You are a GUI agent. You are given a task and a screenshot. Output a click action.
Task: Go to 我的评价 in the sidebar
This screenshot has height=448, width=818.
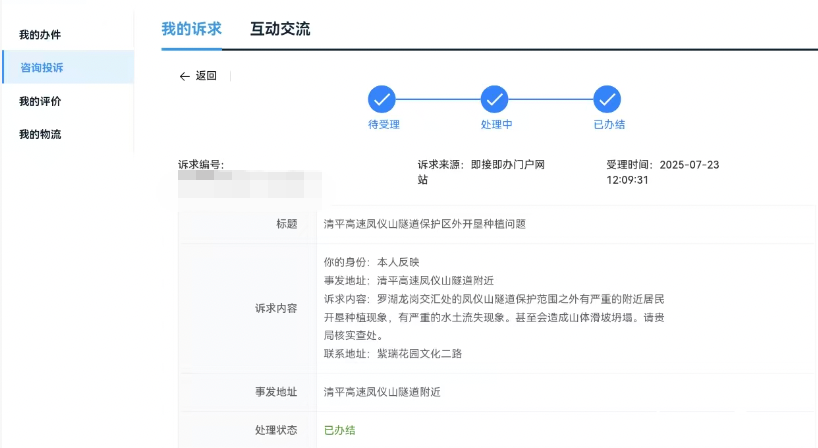tap(40, 101)
